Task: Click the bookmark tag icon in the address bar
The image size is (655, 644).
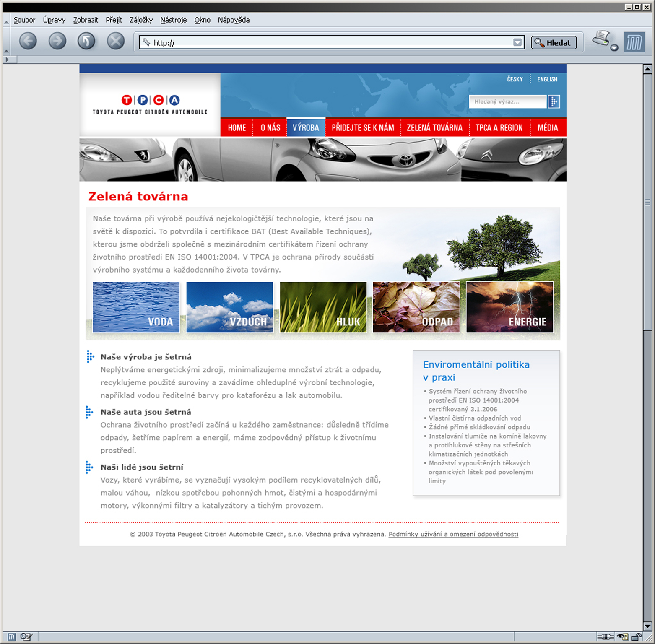Action: click(146, 42)
